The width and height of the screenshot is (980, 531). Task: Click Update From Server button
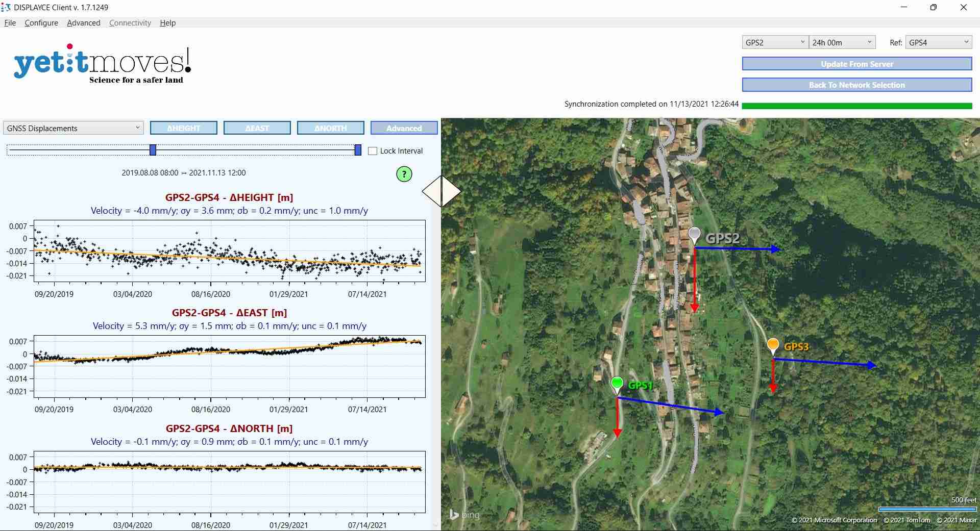coord(857,64)
